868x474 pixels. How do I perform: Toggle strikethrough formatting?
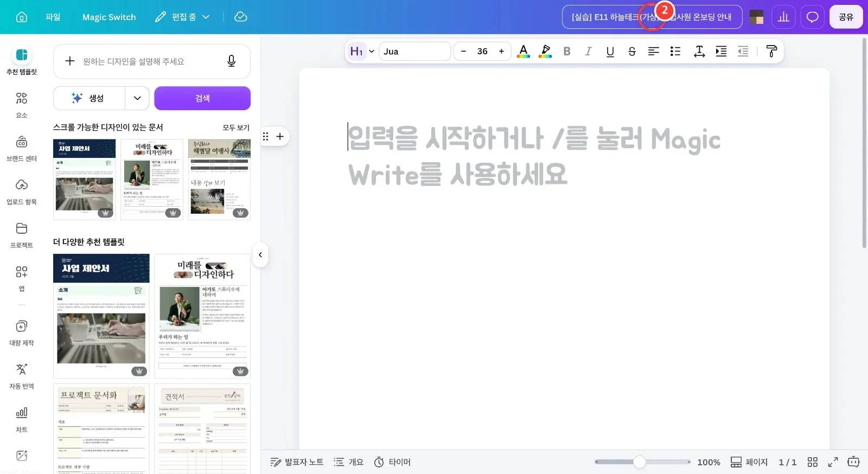click(632, 51)
